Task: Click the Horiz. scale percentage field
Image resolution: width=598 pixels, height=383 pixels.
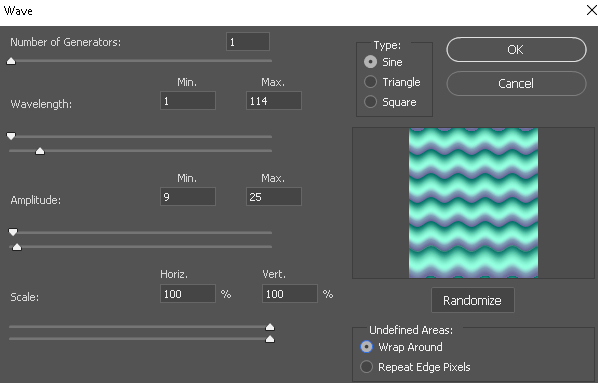Action: click(x=188, y=294)
